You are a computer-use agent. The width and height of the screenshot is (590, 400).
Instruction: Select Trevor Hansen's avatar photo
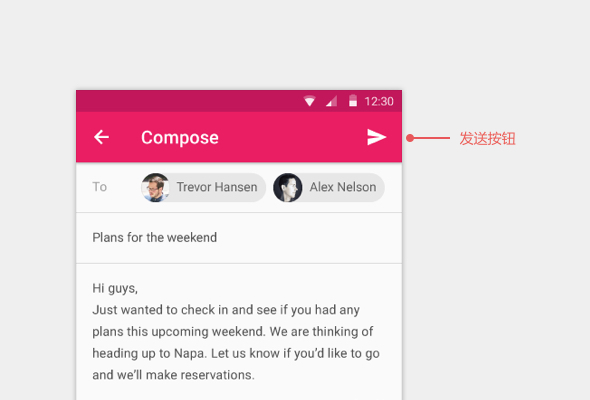tap(155, 187)
